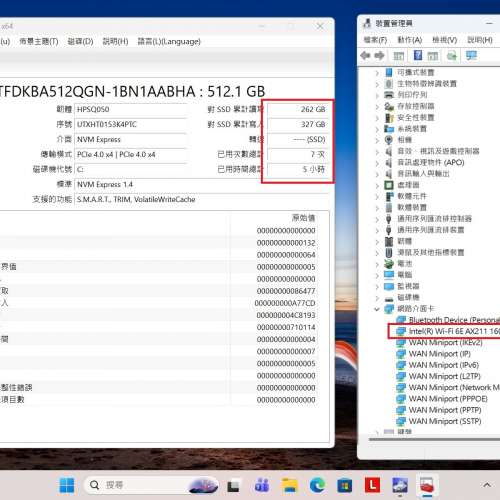Collapse the 網路介面卡 category
The image size is (500, 500).
click(x=377, y=309)
